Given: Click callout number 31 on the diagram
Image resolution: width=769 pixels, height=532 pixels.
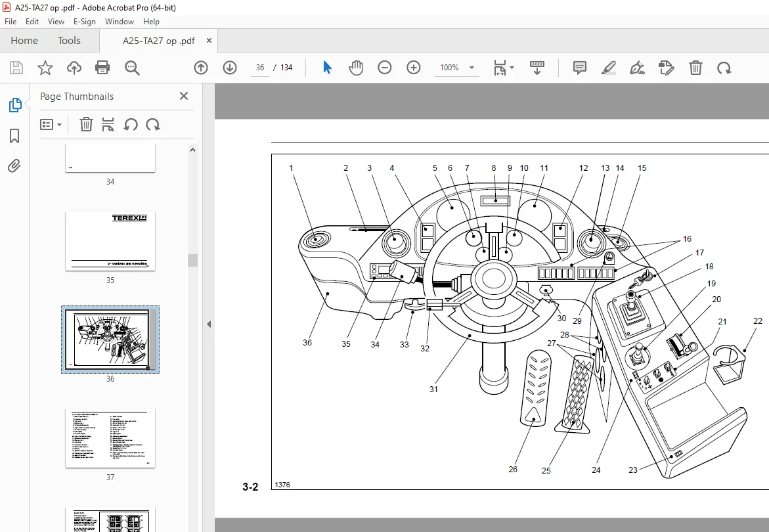Looking at the screenshot, I should point(433,389).
